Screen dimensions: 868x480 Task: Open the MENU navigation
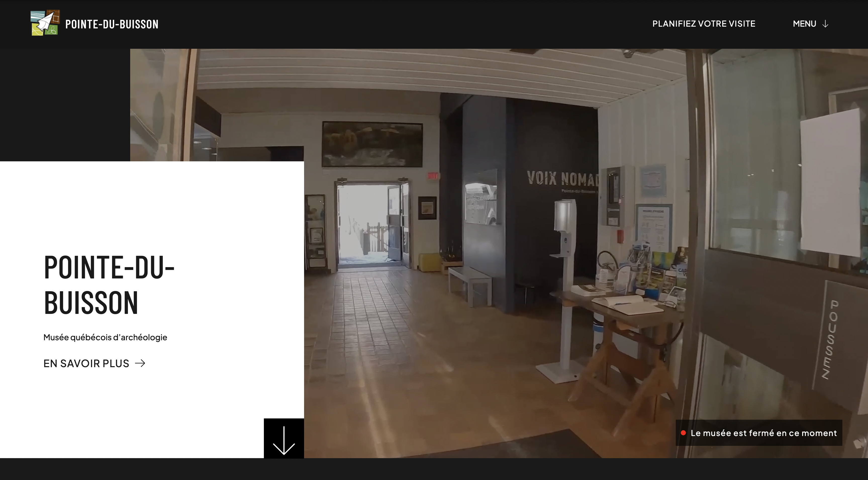[x=804, y=24]
